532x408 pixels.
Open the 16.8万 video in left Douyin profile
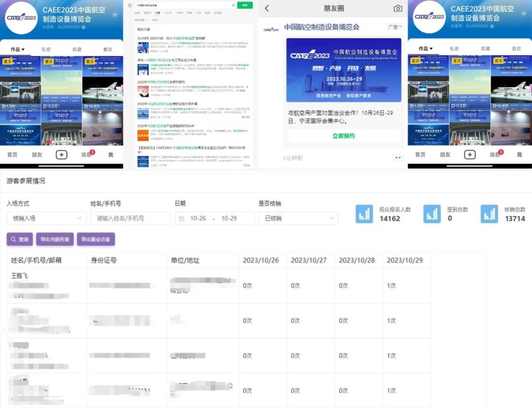103,83
